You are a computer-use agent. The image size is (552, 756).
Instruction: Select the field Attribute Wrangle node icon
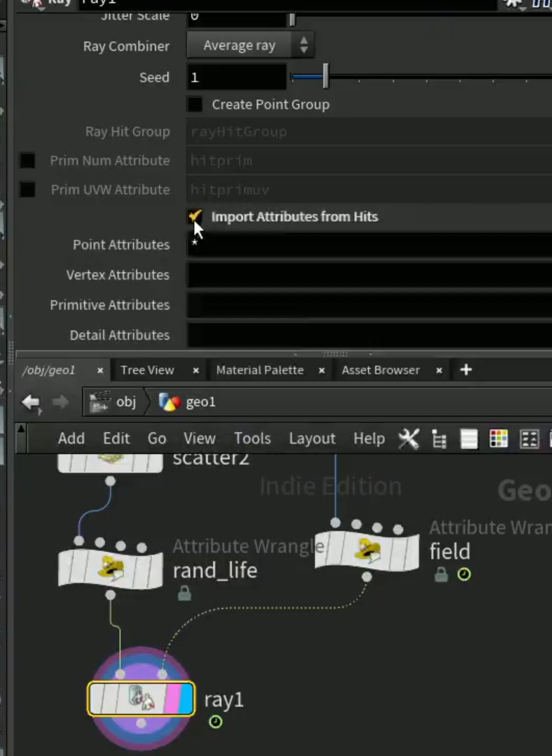click(x=367, y=551)
